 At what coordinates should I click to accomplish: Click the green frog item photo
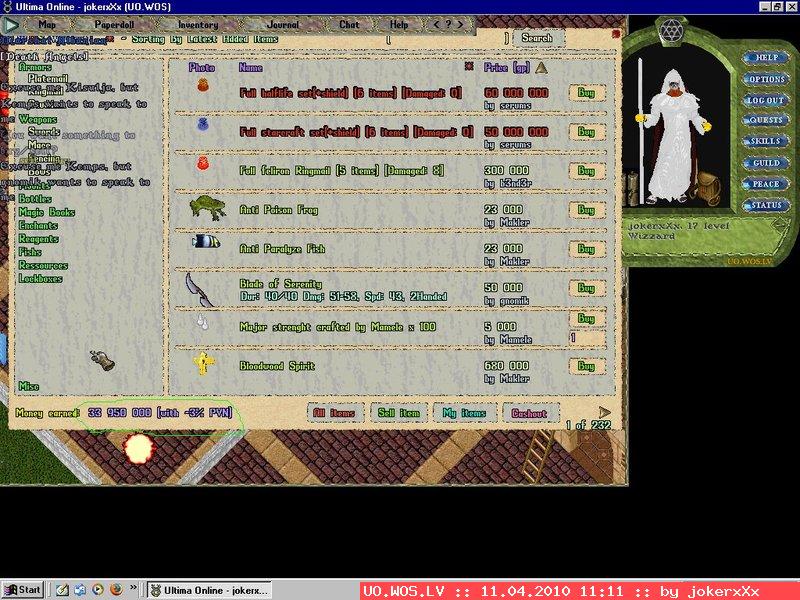click(x=208, y=207)
